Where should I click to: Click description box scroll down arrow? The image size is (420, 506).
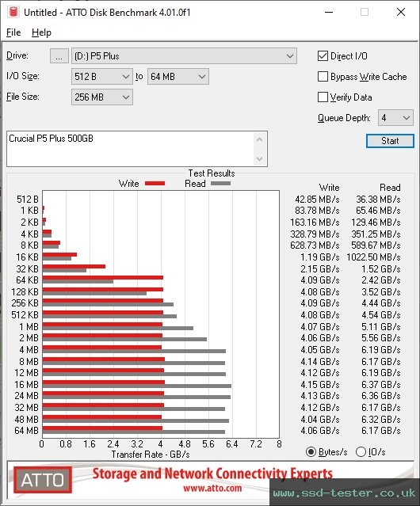click(260, 158)
